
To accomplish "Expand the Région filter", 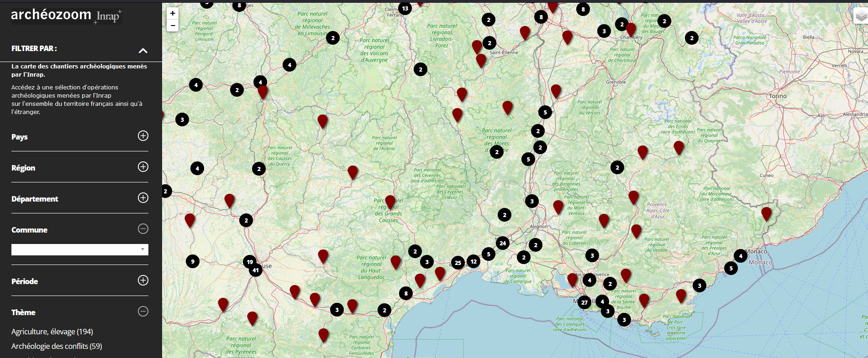I will point(143,167).
